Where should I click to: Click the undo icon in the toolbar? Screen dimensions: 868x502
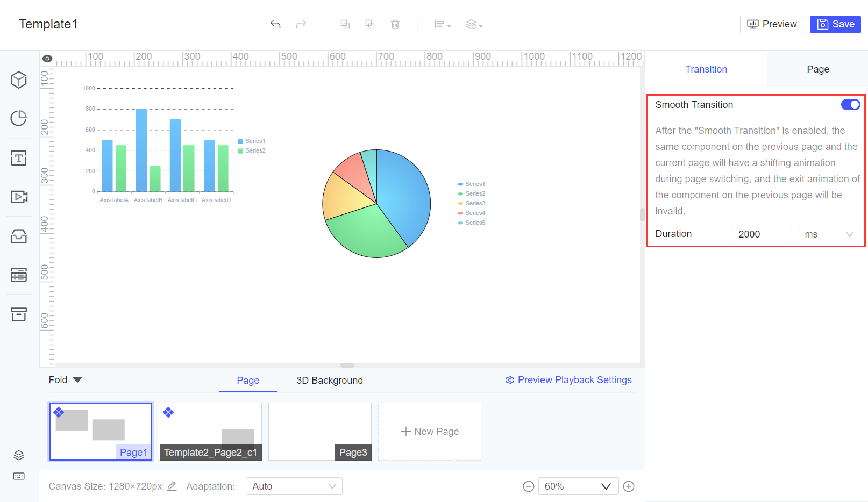275,24
